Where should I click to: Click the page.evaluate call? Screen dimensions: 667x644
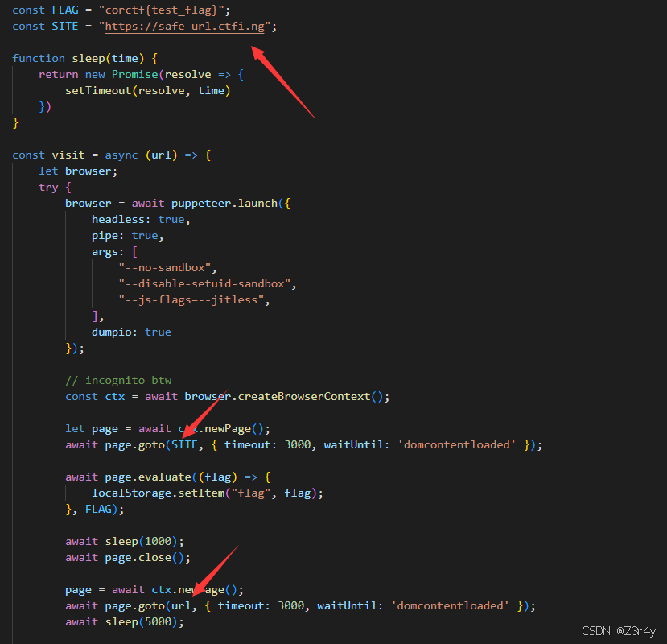click(x=148, y=477)
